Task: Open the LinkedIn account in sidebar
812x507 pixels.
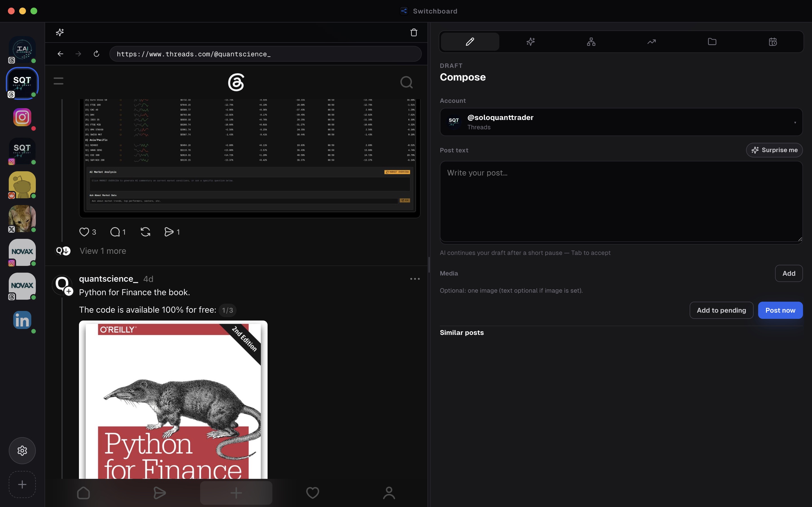Action: [22, 320]
